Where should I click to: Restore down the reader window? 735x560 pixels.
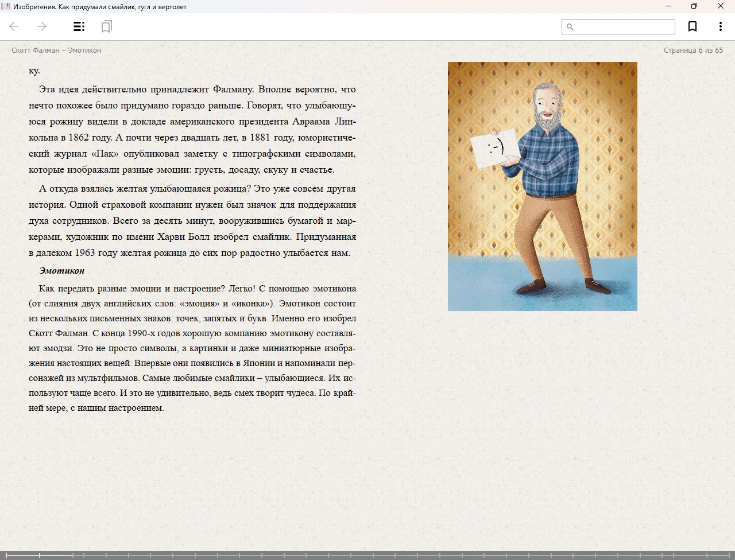click(x=694, y=6)
